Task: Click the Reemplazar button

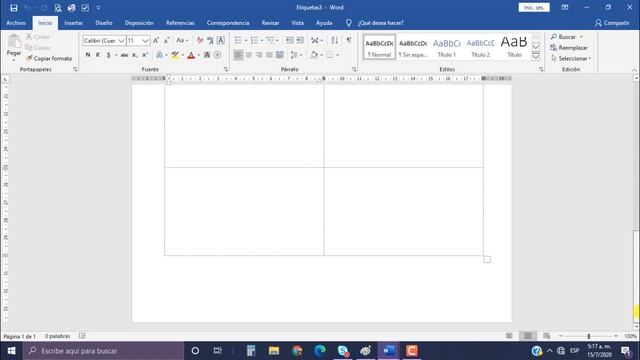Action: click(569, 48)
